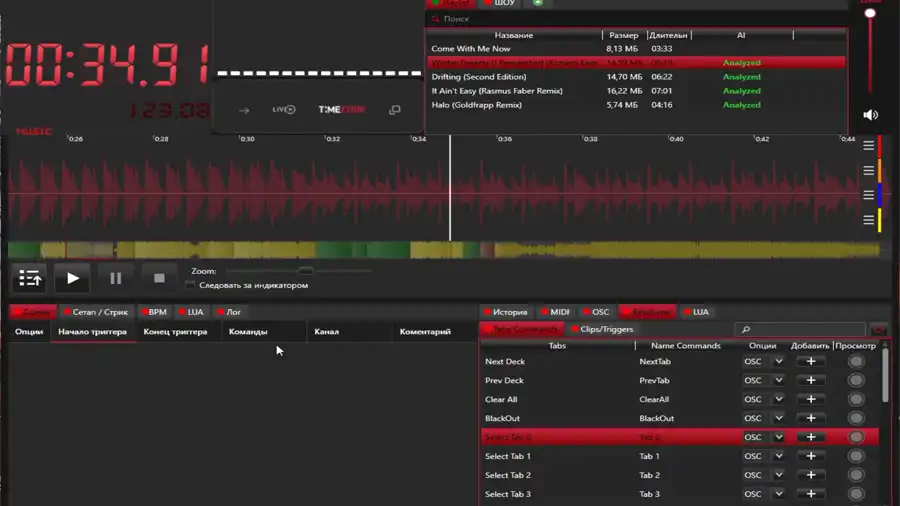The height and width of the screenshot is (506, 900).
Task: Toggle preview circle for Select Tab 1
Action: tap(856, 457)
